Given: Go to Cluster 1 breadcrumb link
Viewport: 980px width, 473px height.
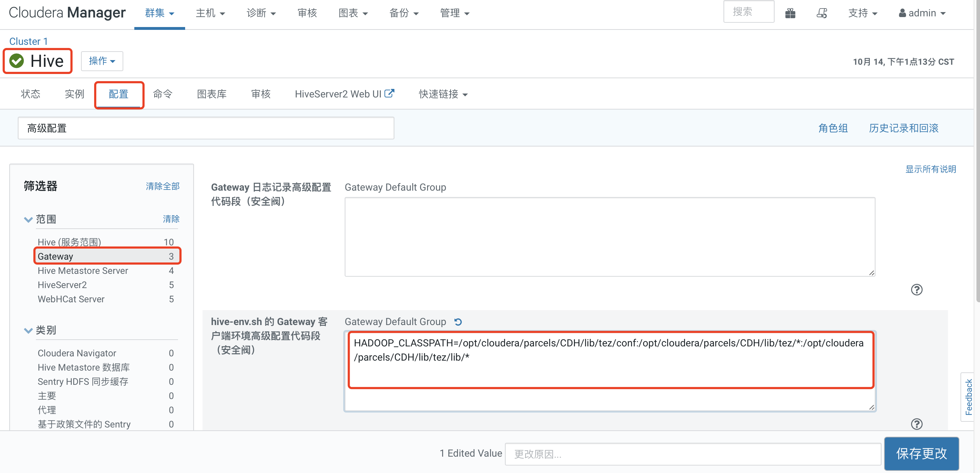Looking at the screenshot, I should click(x=28, y=41).
